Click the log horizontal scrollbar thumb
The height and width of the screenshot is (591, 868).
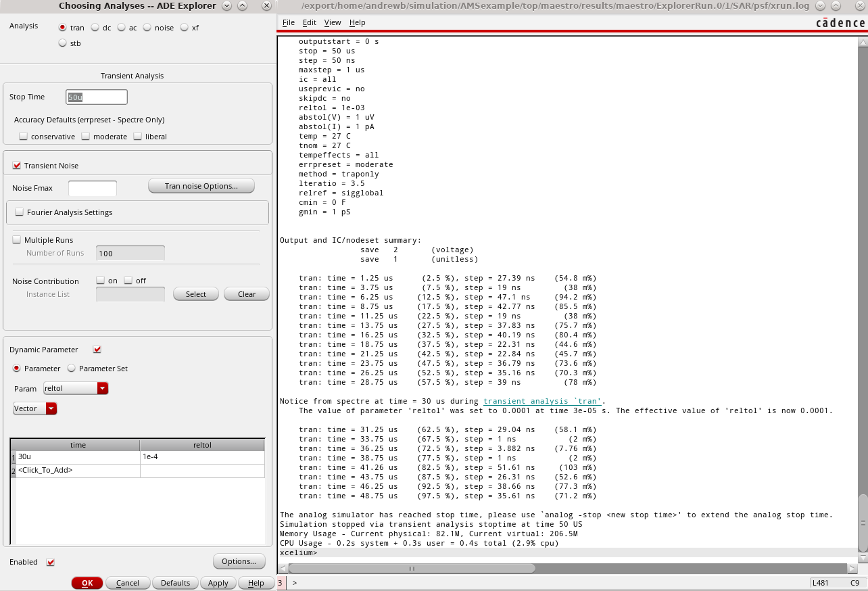click(412, 568)
